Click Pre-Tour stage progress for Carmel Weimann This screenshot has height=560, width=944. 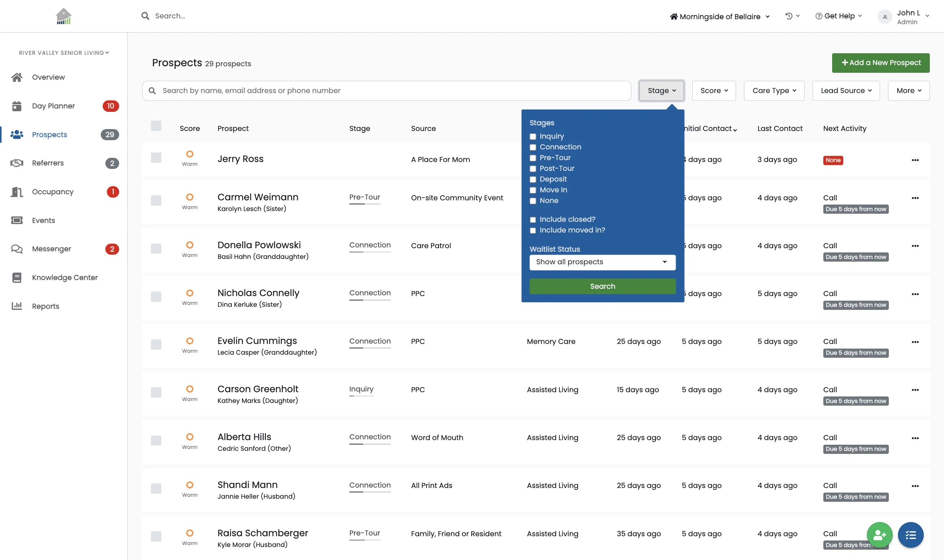364,199
